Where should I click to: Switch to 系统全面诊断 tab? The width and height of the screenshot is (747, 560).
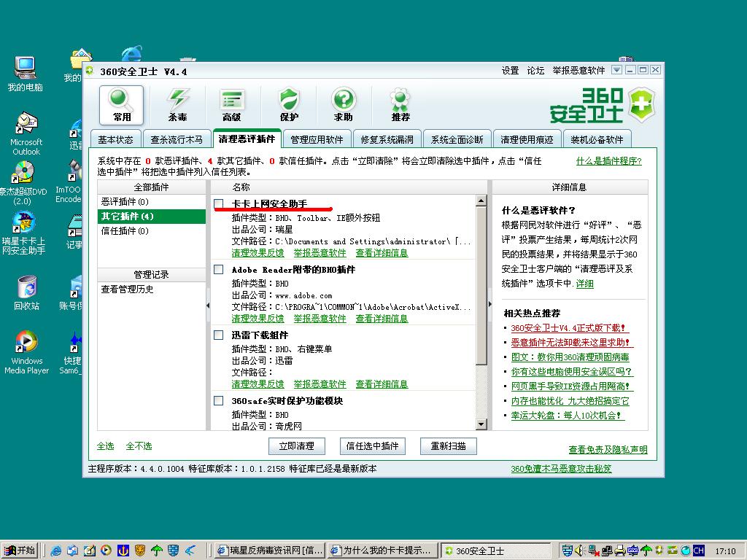tap(457, 139)
